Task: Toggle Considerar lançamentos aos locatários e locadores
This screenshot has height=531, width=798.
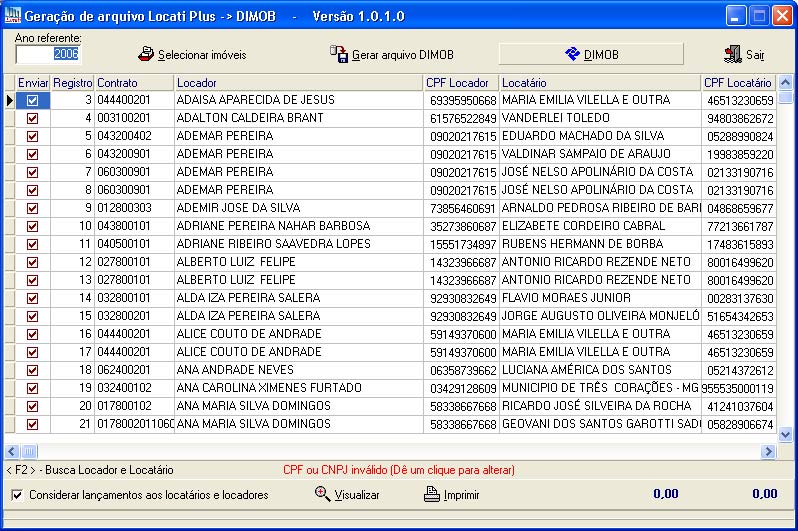Action: [17, 494]
